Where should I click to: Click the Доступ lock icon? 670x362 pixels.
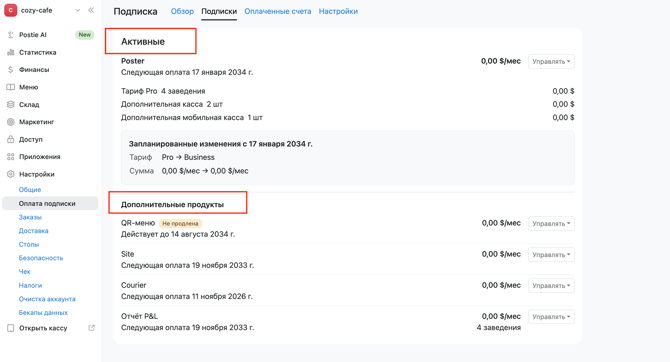tap(11, 139)
